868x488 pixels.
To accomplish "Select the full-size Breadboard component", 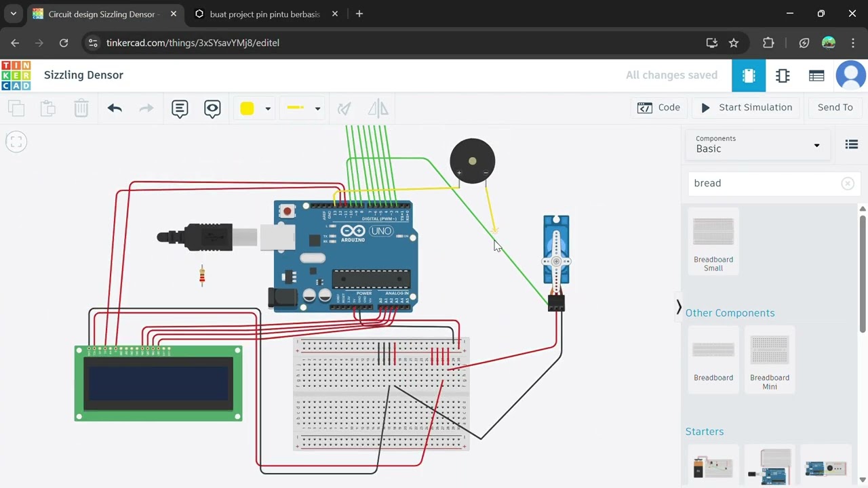I will [713, 359].
